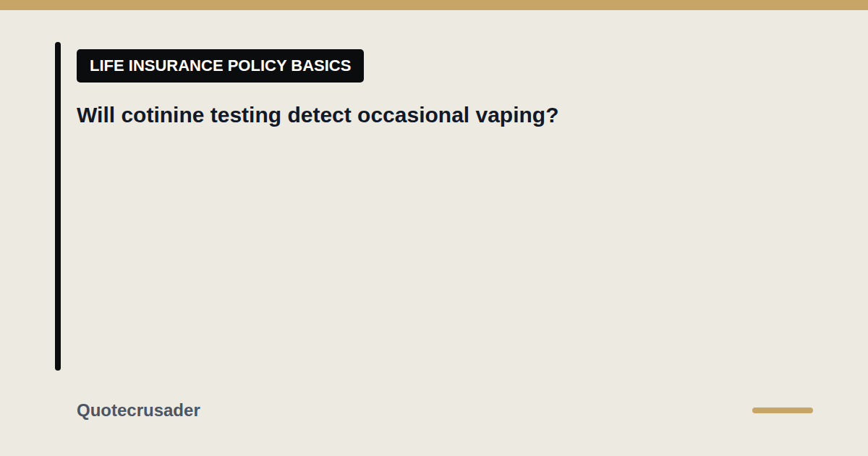This screenshot has height=456, width=868.
Task: Click blank space between Quotecrusader and gold line
Action: coord(476,410)
